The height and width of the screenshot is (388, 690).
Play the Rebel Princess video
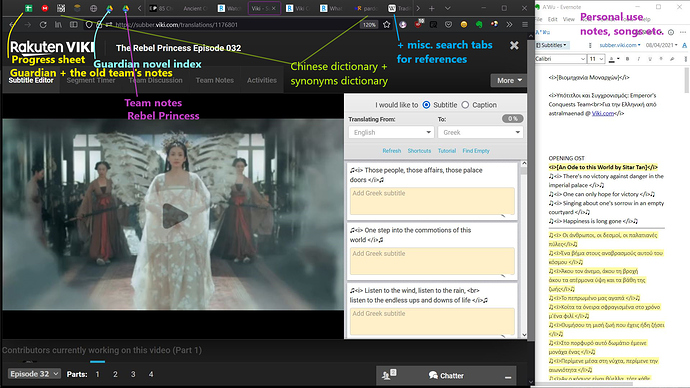tap(175, 216)
